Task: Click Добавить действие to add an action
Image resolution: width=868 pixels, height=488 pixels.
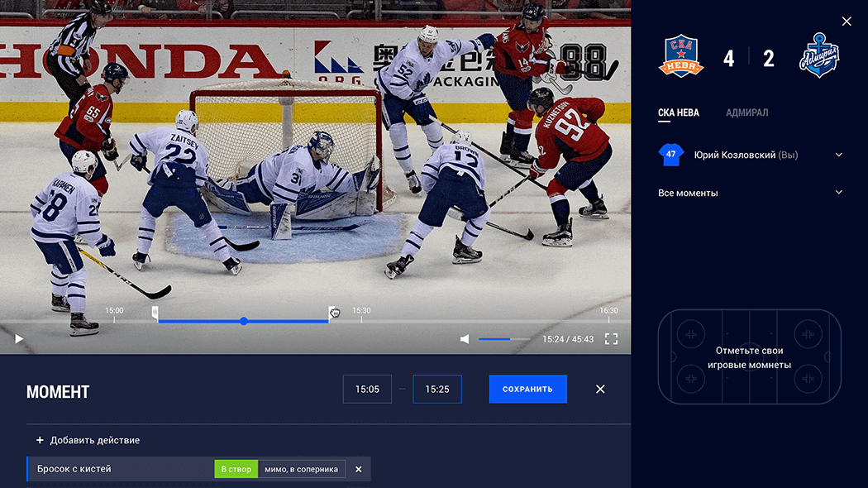Action: [x=88, y=440]
